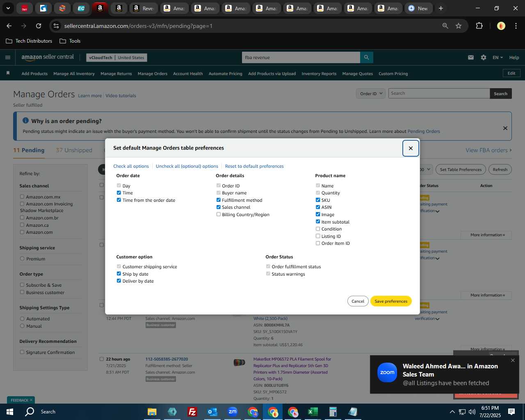Expand first awaiting payment verification chevron
Image resolution: width=525 pixels, height=420 pixels.
438,211
